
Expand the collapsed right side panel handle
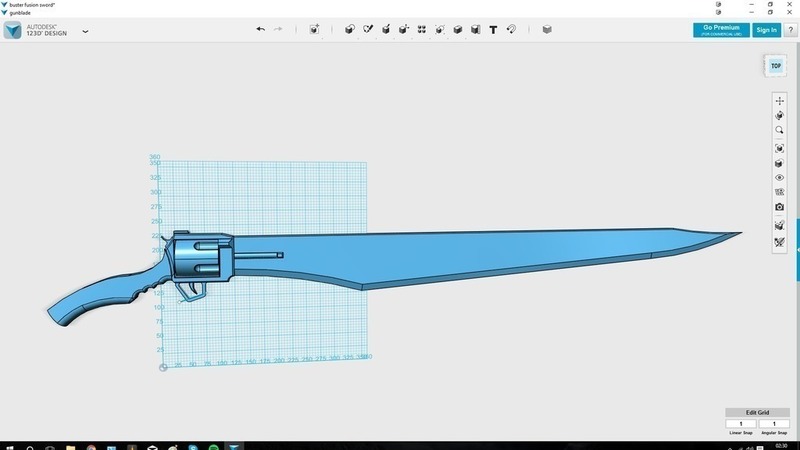(x=797, y=250)
